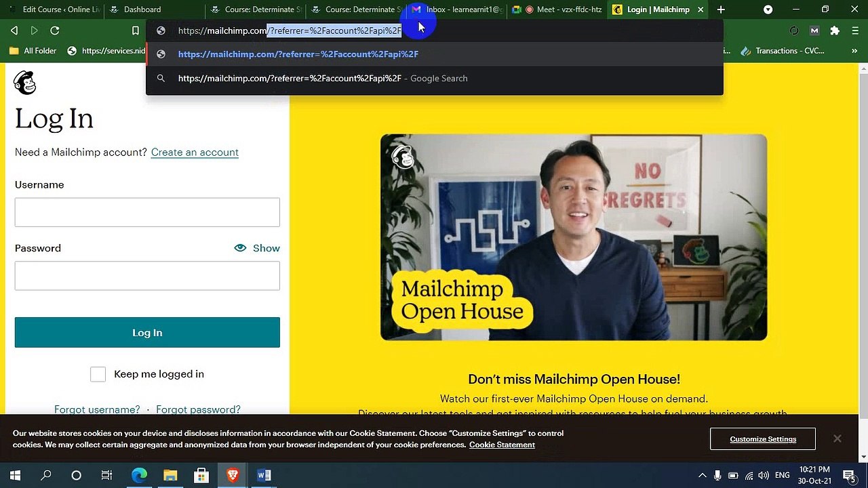Open the taskbar clock showing 10:21 PM

click(x=814, y=475)
